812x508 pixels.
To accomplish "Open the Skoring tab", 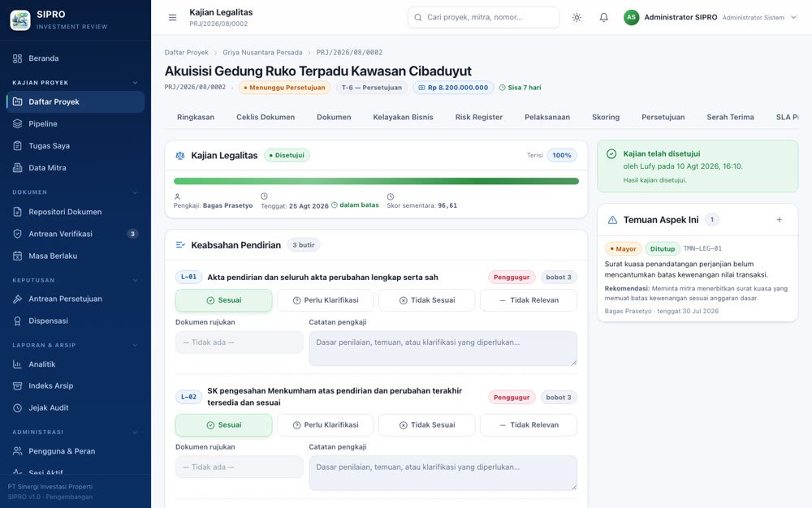I will click(606, 118).
